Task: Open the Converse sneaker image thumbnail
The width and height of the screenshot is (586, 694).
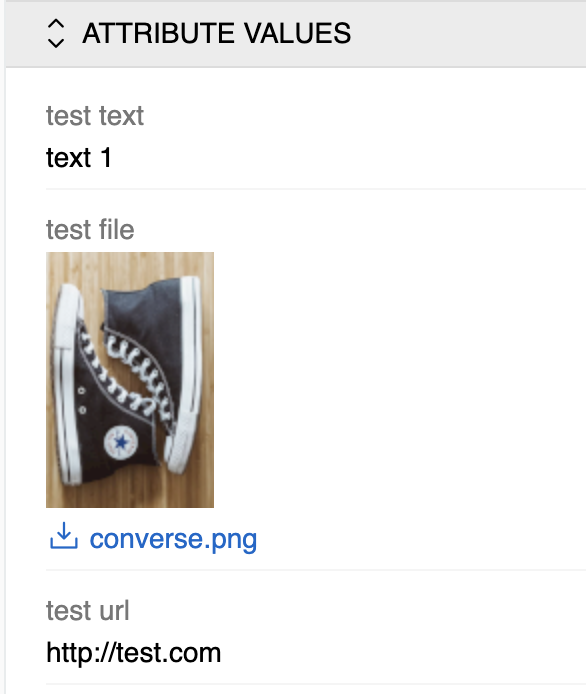Action: tap(130, 380)
